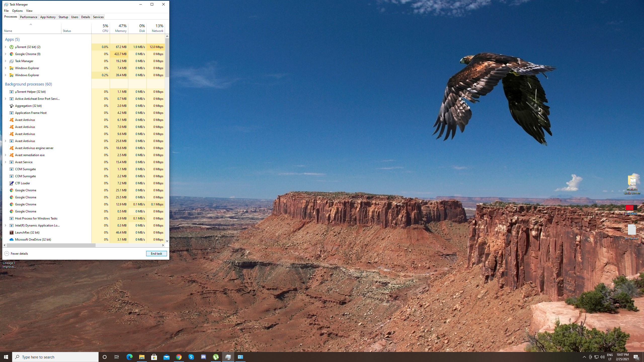The height and width of the screenshot is (362, 644).
Task: Expand the Google Chrome (9) app group
Action: 6,54
